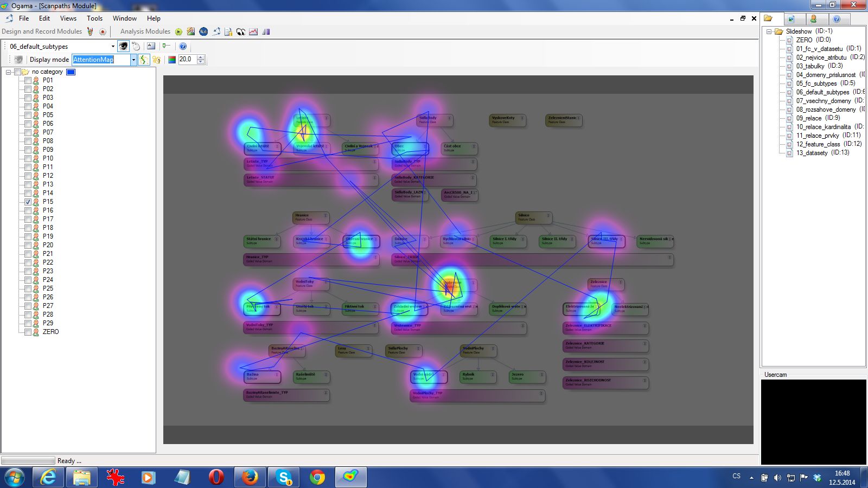Uncheck subject P15 checkbox
The image size is (868, 488).
pyautogui.click(x=28, y=202)
